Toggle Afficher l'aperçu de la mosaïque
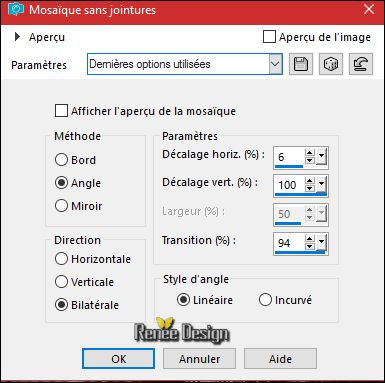385x383 pixels. click(61, 111)
